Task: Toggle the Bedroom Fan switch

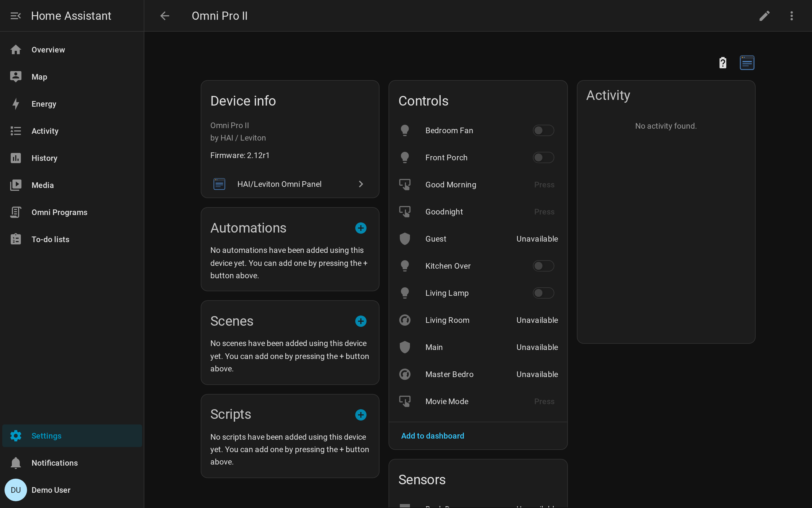Action: 543,130
